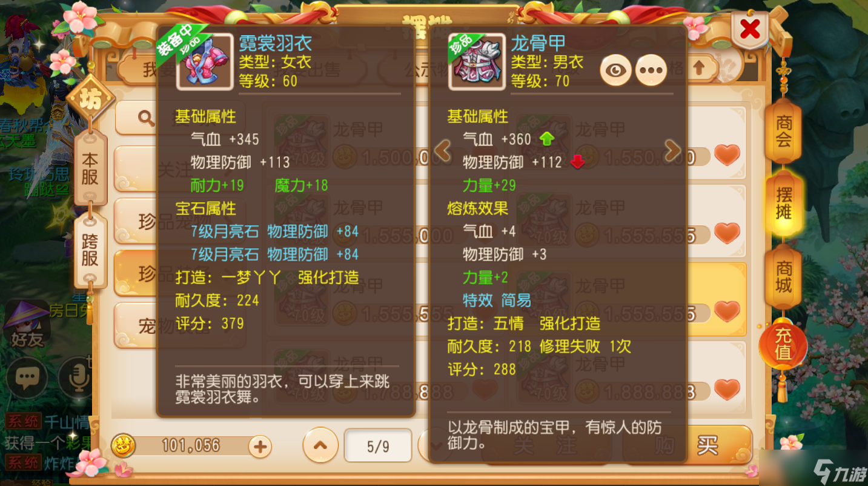This screenshot has width=868, height=486.
Task: Open the 充值 recharge lantern
Action: click(x=783, y=344)
